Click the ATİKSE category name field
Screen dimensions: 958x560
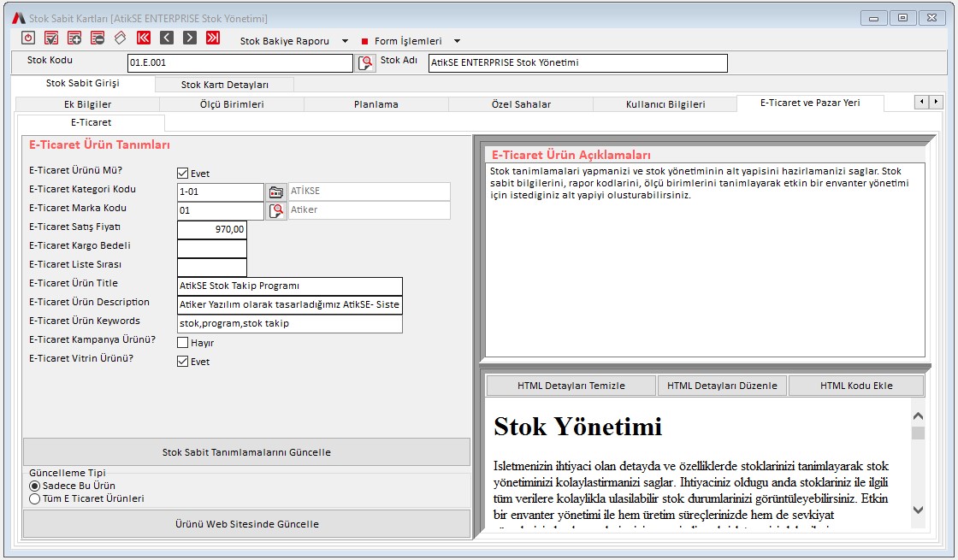pyautogui.click(x=369, y=192)
